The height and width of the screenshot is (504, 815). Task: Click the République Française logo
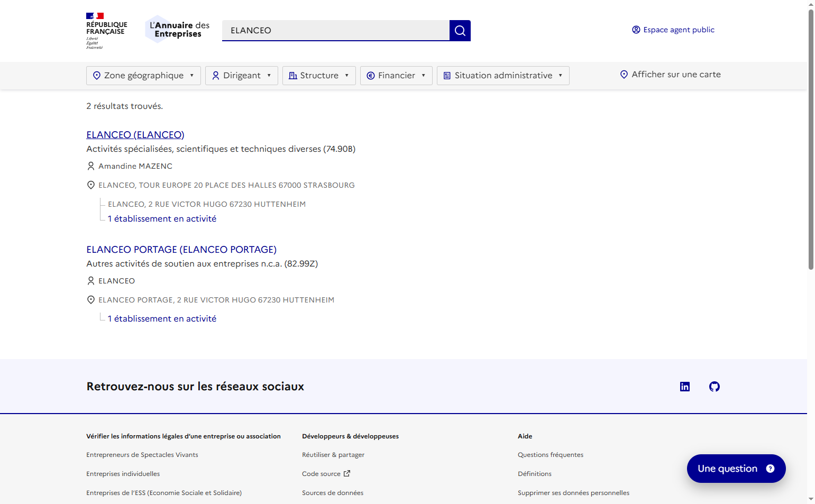[107, 31]
